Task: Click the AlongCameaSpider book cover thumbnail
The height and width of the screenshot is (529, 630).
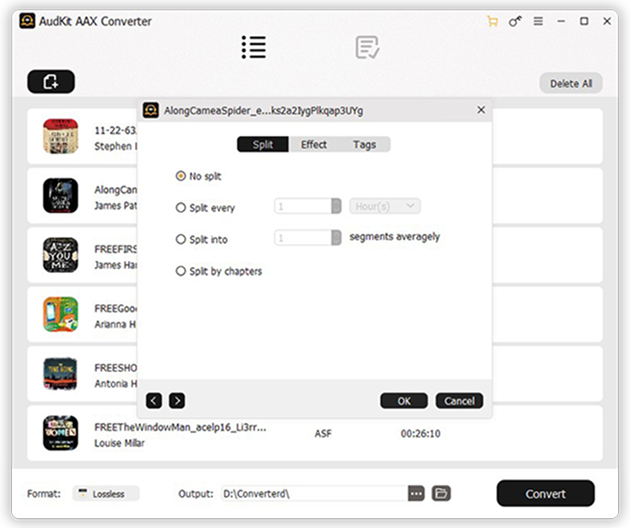Action: tap(61, 196)
